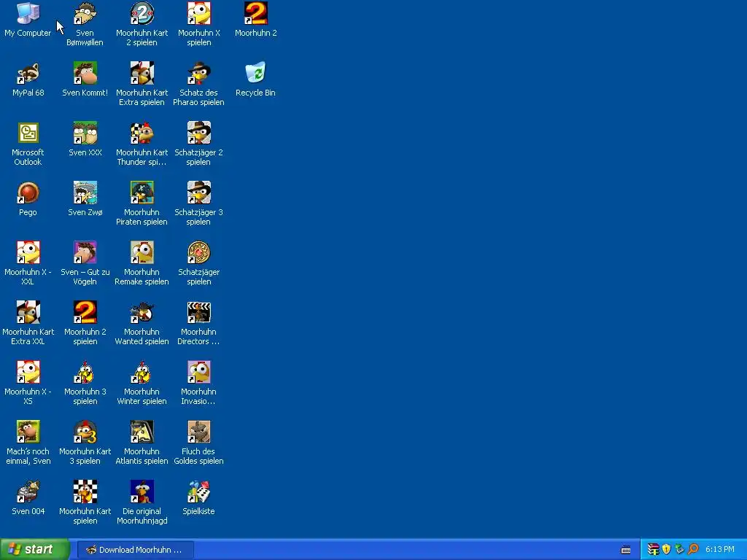The height and width of the screenshot is (560, 747).
Task: Select Moorhuhn Kart spielen checkered icon
Action: pyautogui.click(x=85, y=491)
